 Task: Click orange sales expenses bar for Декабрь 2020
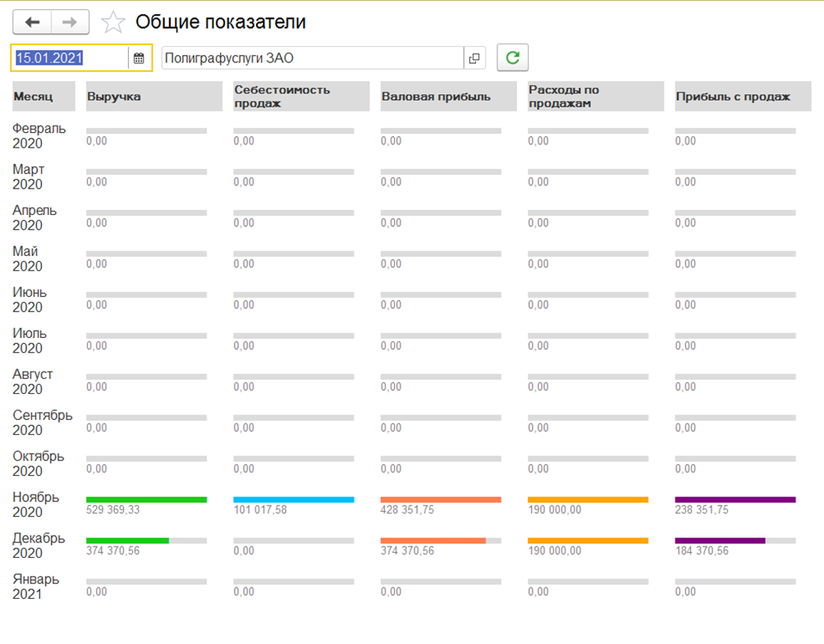588,540
